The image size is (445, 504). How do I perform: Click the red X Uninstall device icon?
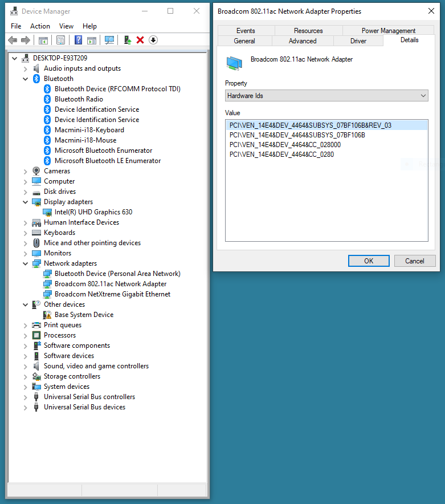click(x=140, y=40)
